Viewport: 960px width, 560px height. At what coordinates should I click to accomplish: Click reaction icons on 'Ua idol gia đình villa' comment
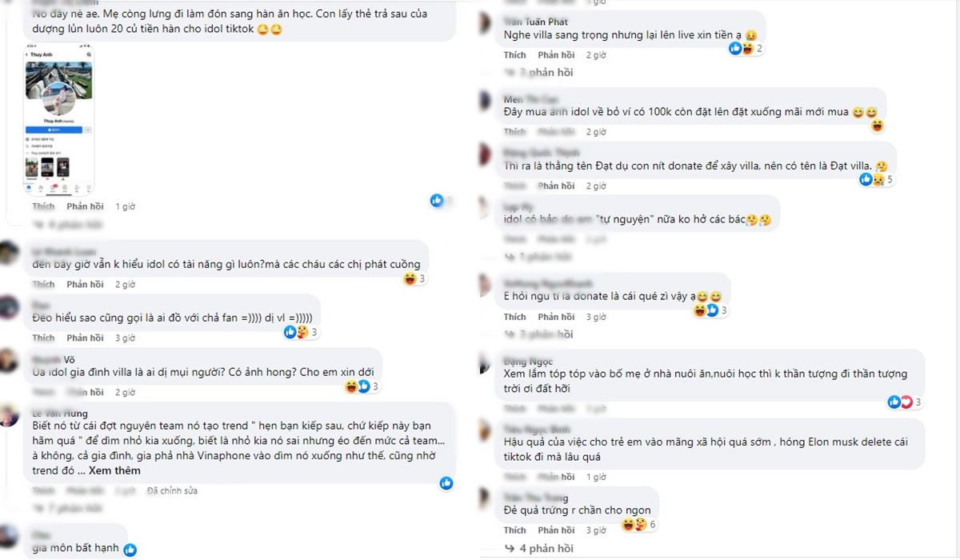coord(357,386)
